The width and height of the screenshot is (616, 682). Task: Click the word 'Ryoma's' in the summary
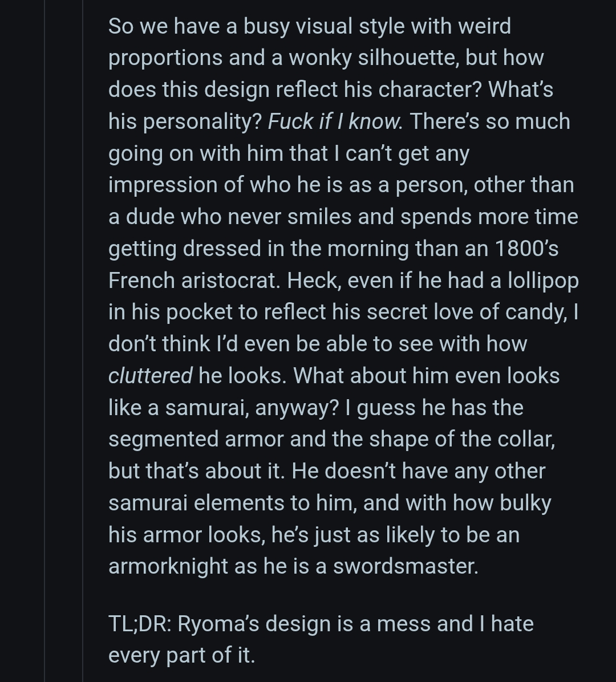218,624
